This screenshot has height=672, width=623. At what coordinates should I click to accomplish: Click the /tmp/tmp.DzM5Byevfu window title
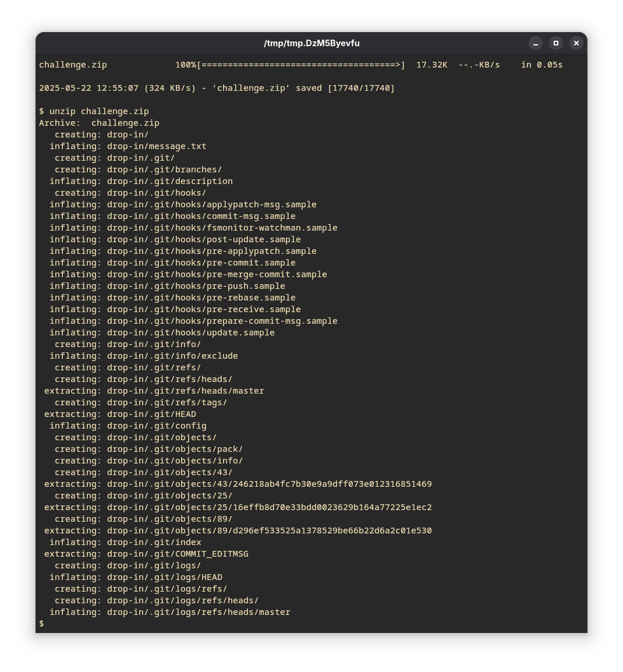[x=311, y=43]
